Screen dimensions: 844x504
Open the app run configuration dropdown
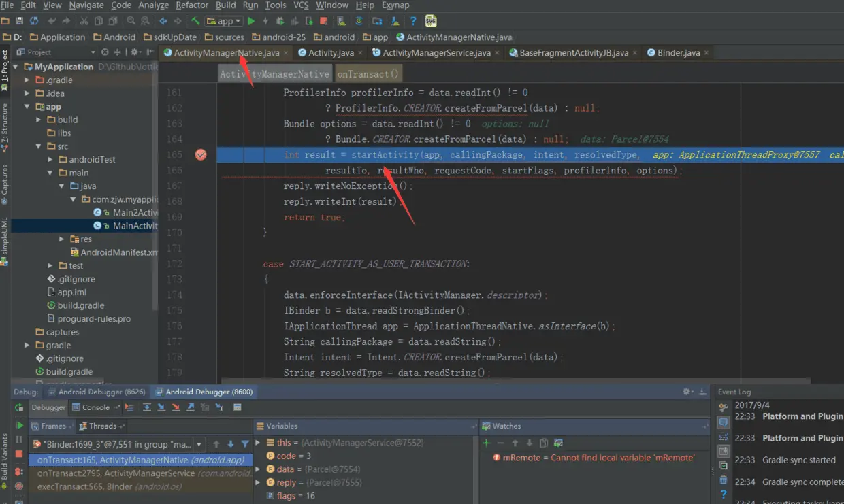(x=224, y=21)
